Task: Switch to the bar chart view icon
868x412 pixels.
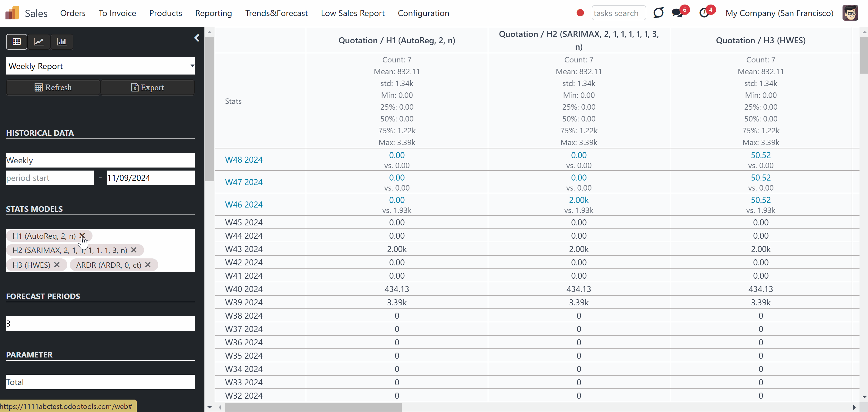Action: [62, 42]
